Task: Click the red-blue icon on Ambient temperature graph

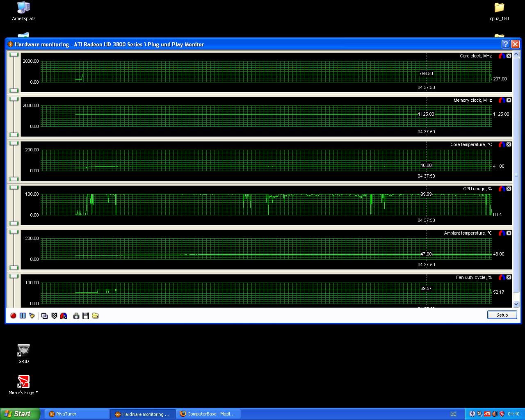Action: [502, 233]
